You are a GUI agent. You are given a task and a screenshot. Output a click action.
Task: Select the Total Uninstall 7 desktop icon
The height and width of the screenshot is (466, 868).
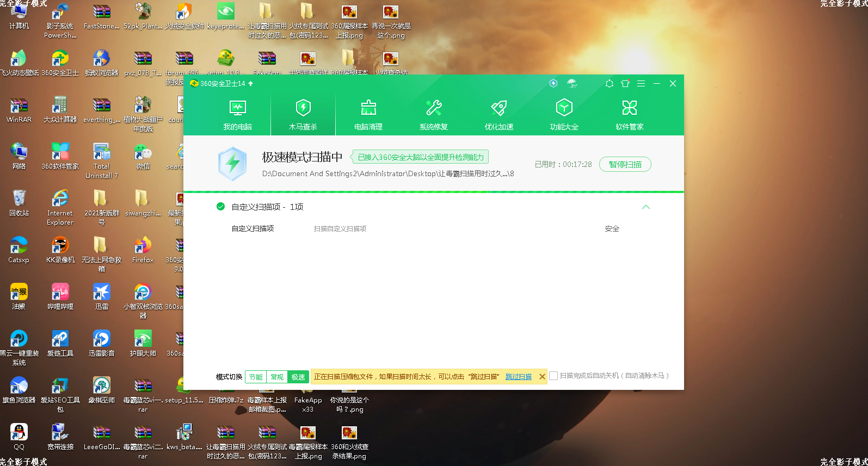(x=102, y=161)
